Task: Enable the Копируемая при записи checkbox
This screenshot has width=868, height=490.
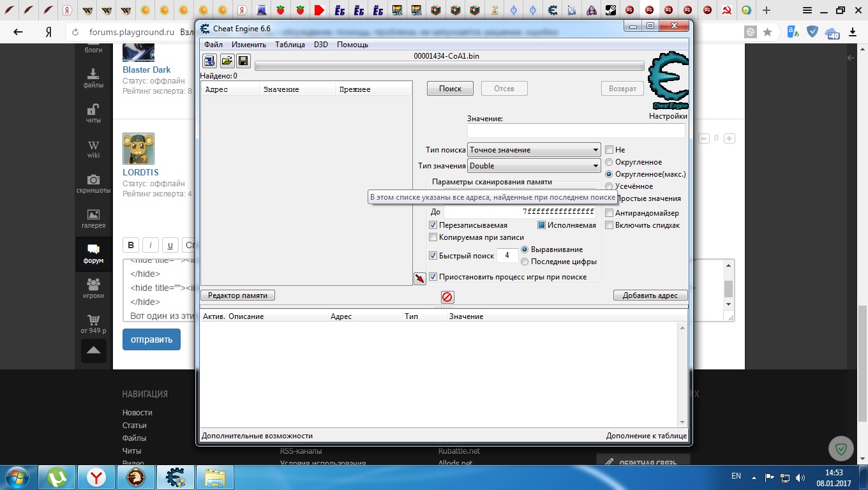Action: coord(433,237)
